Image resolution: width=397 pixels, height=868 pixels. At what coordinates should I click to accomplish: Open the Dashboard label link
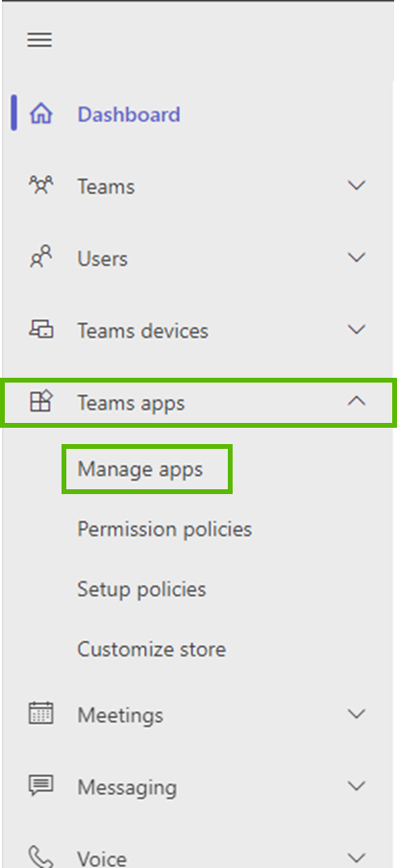129,114
